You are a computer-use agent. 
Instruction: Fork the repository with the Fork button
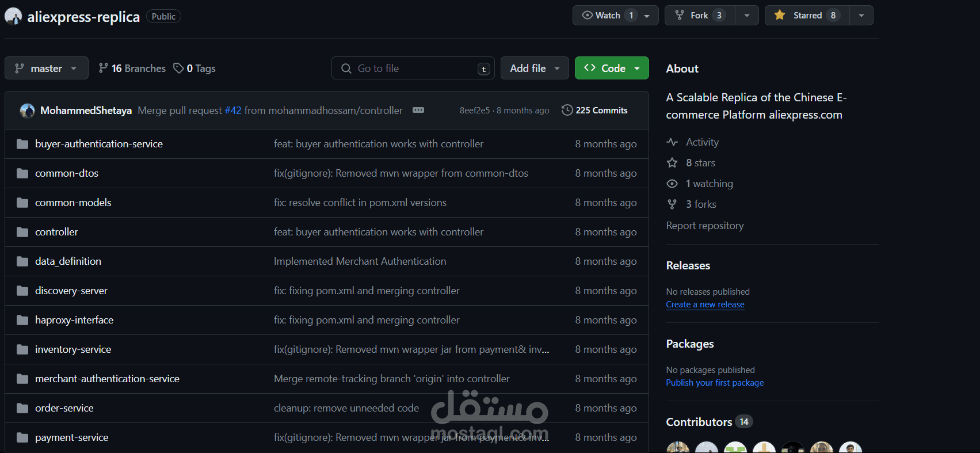point(700,16)
